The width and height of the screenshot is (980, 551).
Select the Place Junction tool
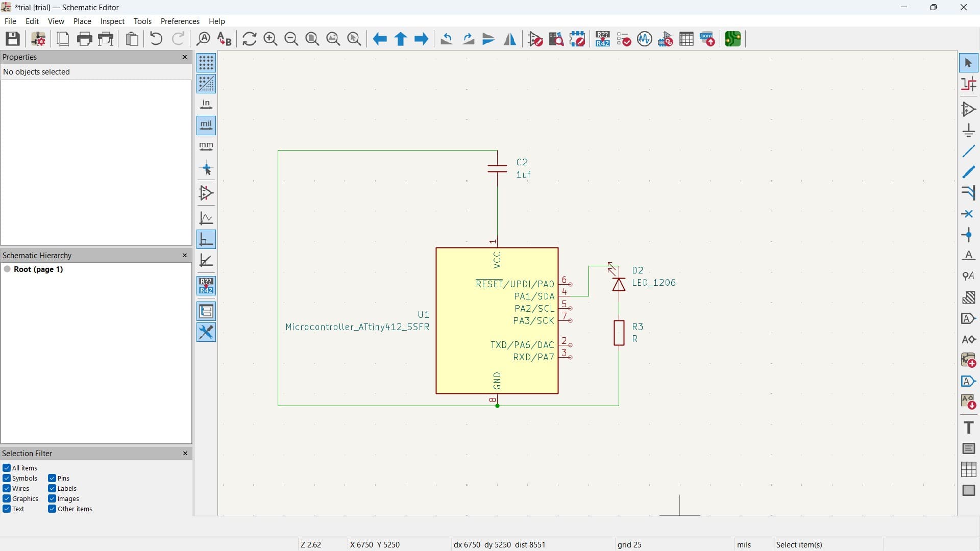pos(968,235)
